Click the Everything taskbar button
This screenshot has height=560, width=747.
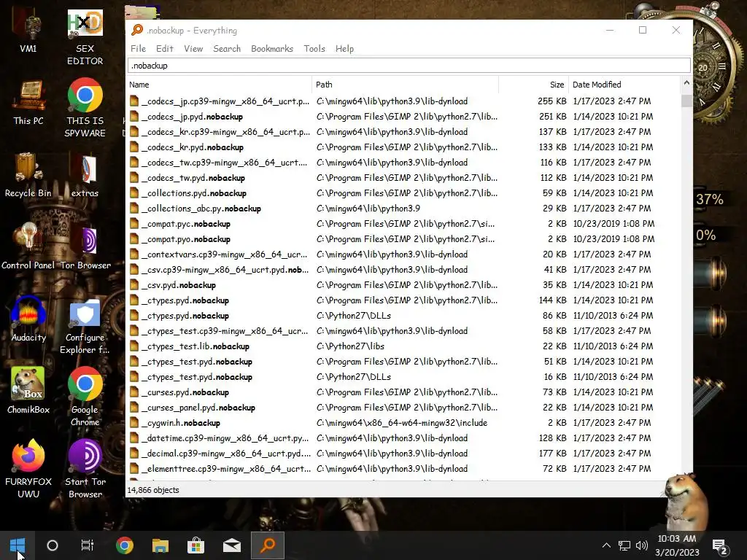[x=267, y=545]
